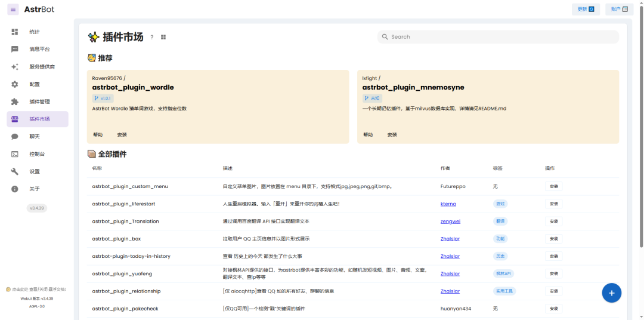Click the 实用工具 tag chip
644x320 pixels.
[x=504, y=291]
